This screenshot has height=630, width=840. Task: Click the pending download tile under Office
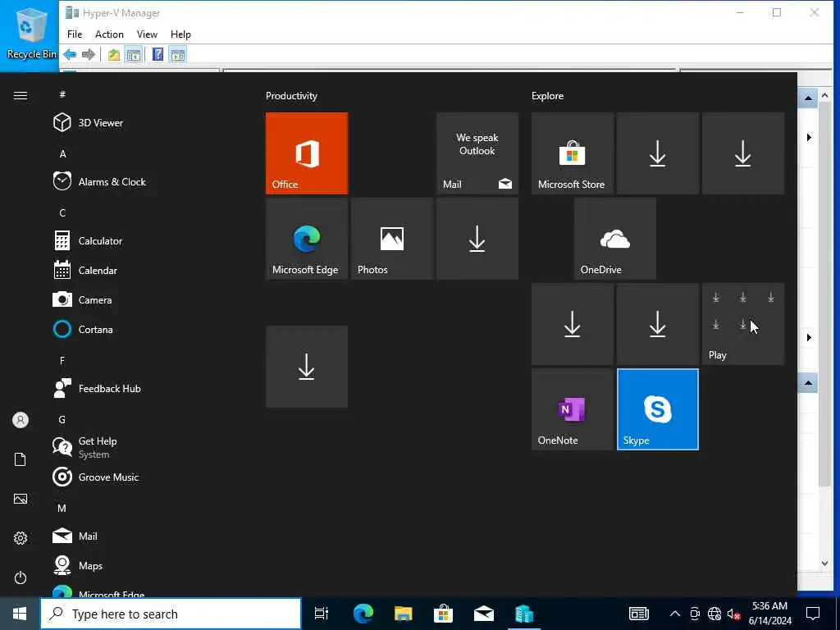307,367
